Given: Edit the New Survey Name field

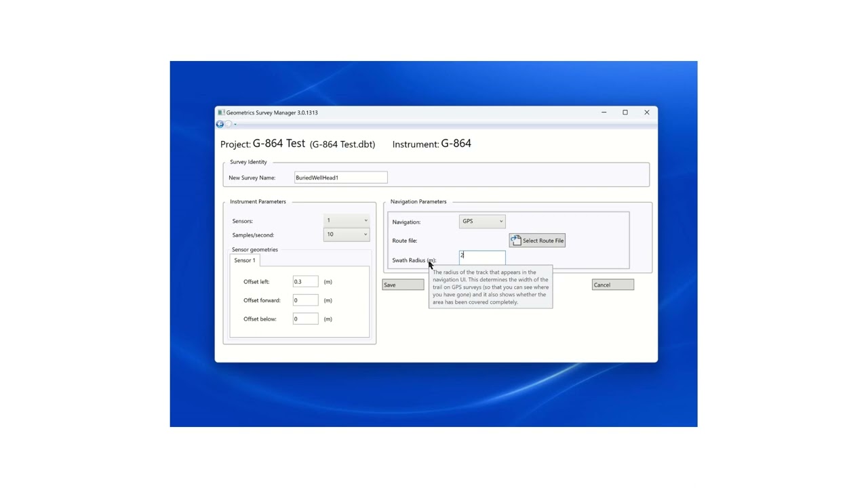Looking at the screenshot, I should [341, 178].
